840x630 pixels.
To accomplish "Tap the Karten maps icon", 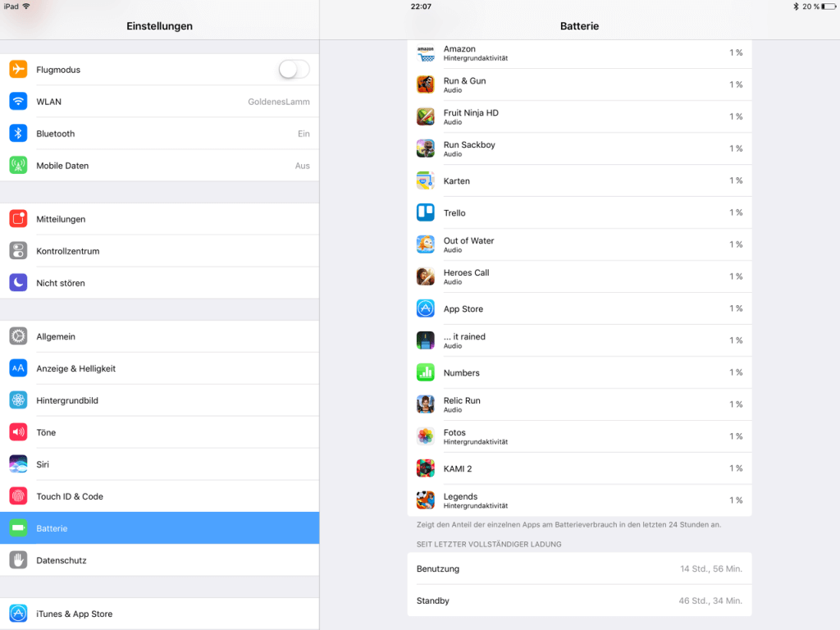I will click(425, 180).
